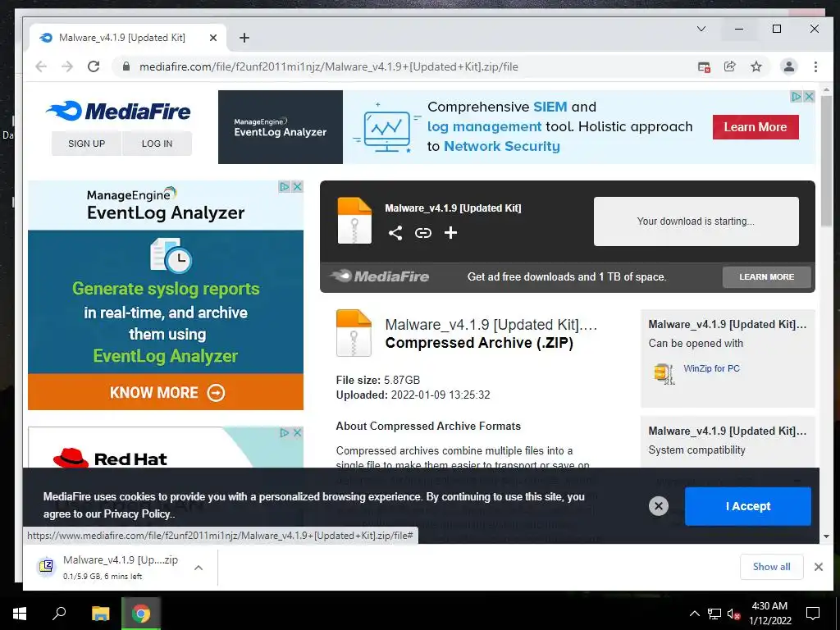Screen dimensions: 840x630
Task: Click AdChoices icon on EventLog sidebar ad
Action: (285, 186)
